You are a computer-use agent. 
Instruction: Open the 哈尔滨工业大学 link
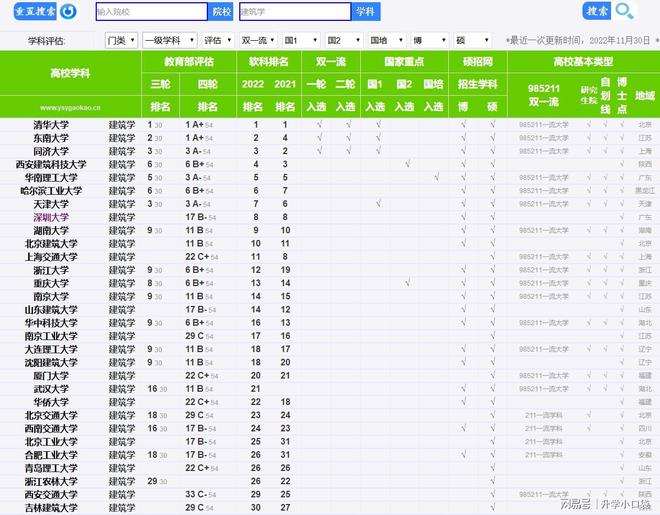click(51, 191)
